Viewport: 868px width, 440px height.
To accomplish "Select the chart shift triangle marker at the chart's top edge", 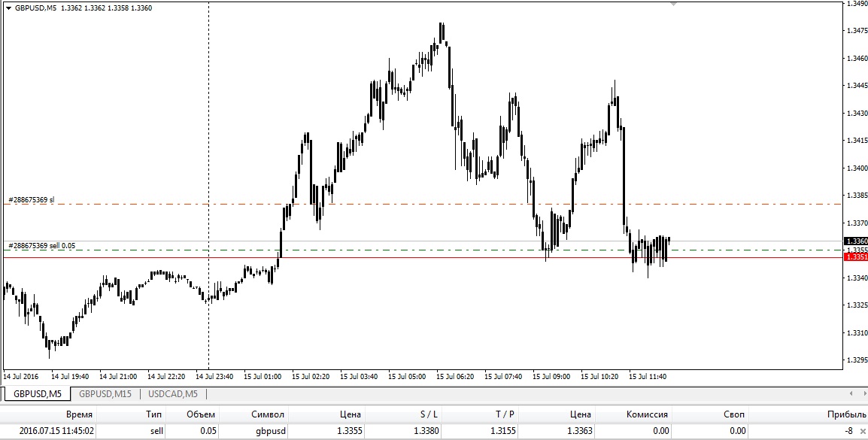I will (x=674, y=4).
